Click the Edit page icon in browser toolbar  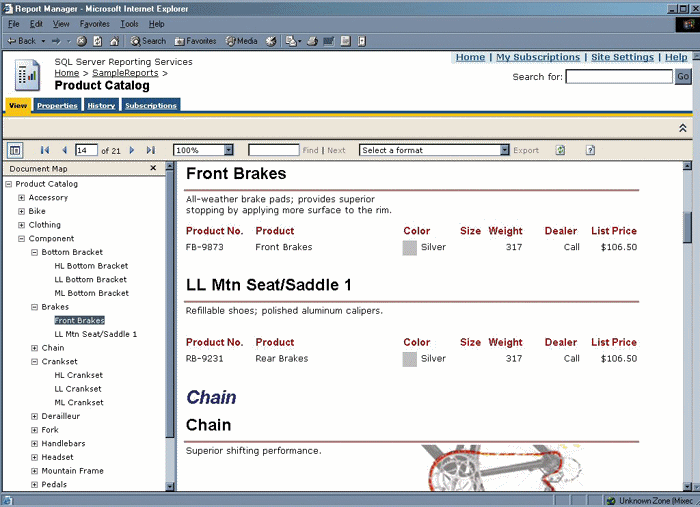(329, 41)
